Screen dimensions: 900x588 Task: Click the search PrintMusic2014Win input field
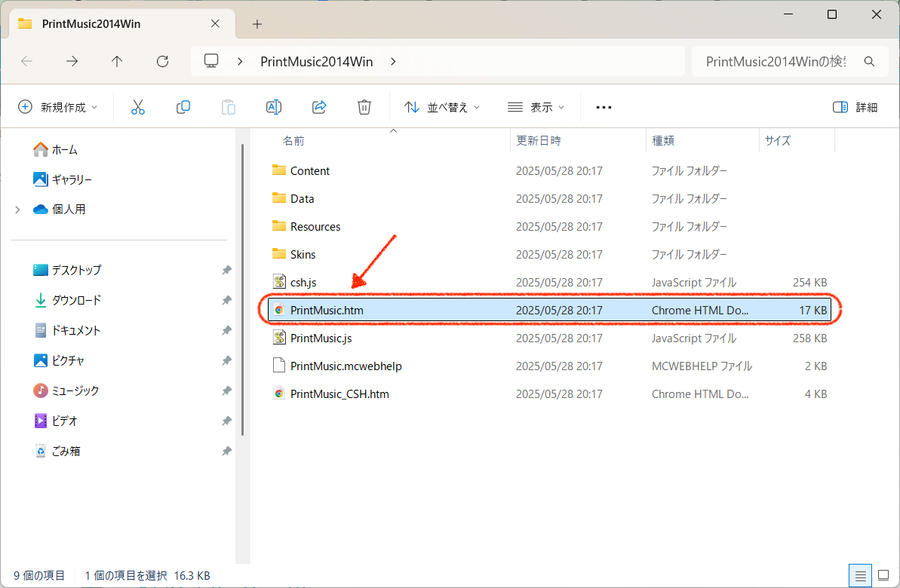click(x=776, y=61)
